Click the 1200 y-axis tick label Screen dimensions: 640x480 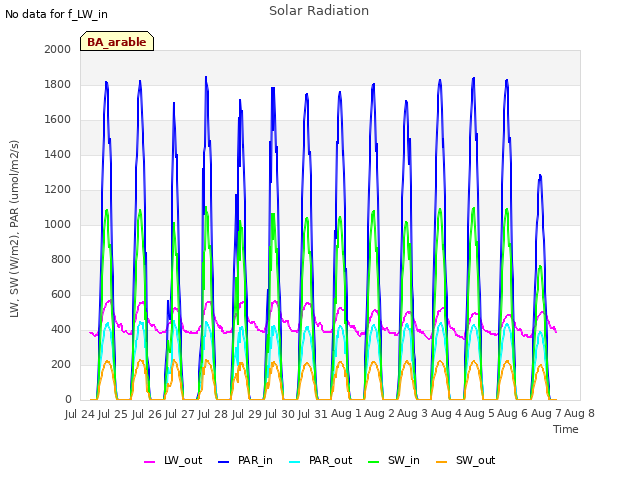(58, 189)
